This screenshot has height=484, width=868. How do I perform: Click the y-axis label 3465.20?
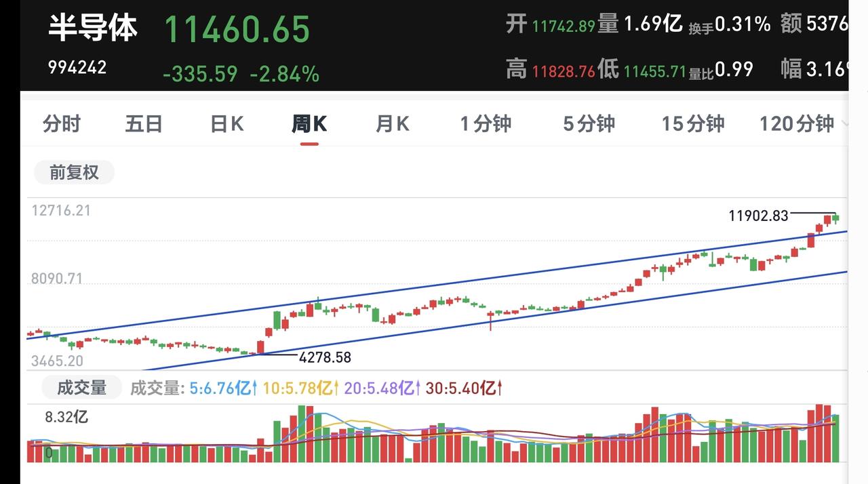point(57,361)
